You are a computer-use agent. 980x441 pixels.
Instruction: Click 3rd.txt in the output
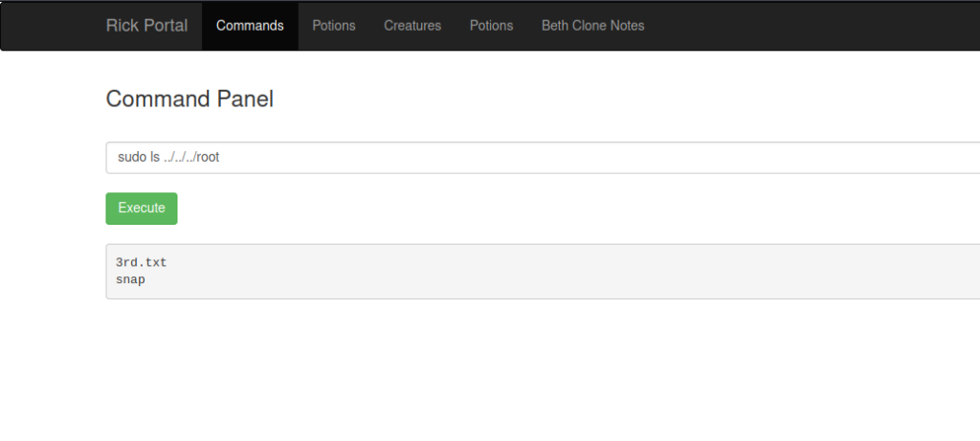(141, 262)
